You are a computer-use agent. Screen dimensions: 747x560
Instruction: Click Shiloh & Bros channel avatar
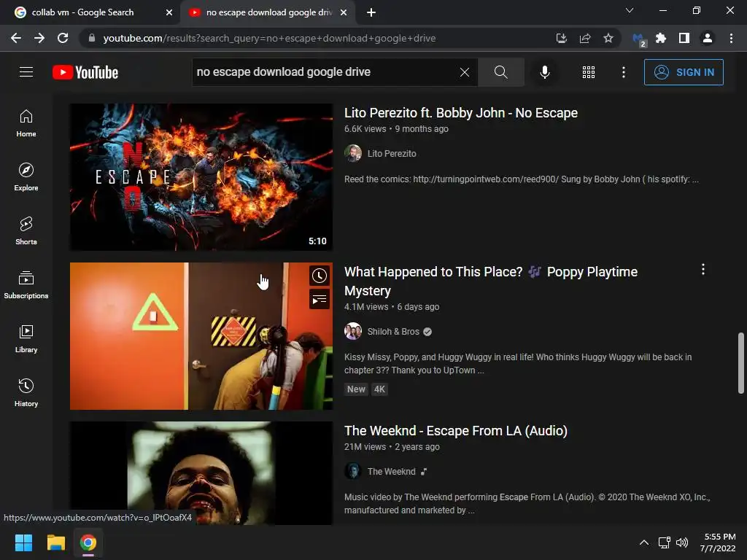click(353, 332)
